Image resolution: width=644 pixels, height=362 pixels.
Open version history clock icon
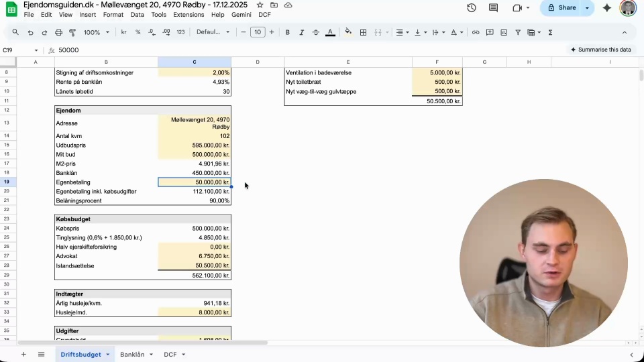click(x=471, y=8)
